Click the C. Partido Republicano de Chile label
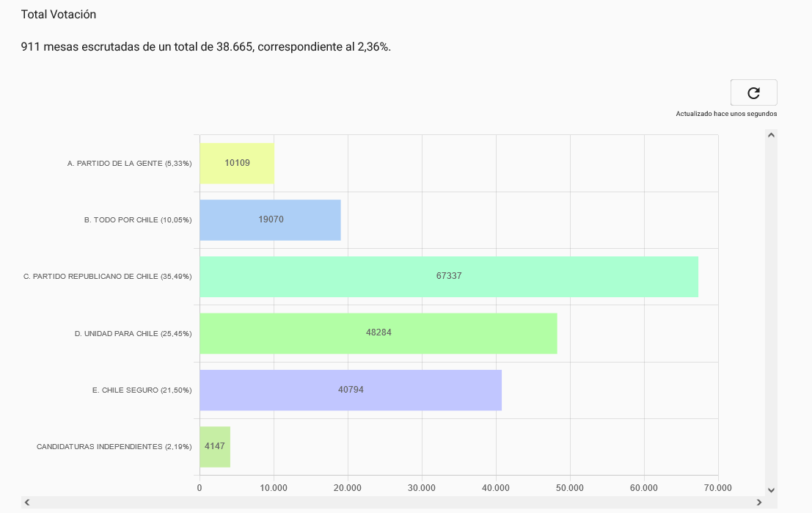 pyautogui.click(x=108, y=277)
